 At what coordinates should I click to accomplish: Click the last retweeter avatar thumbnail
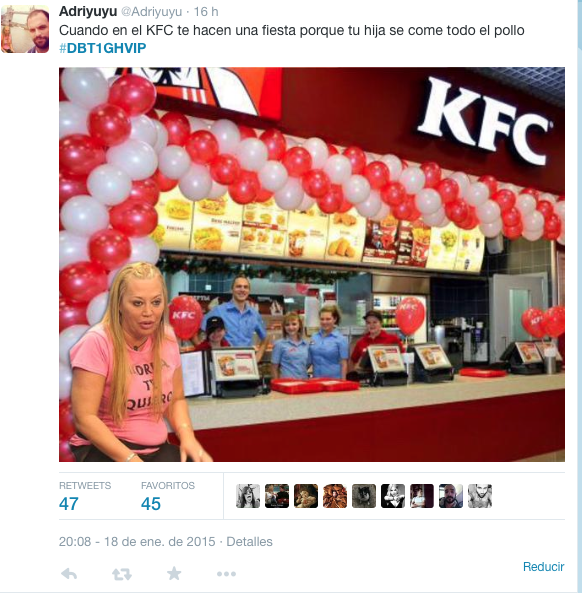point(480,496)
